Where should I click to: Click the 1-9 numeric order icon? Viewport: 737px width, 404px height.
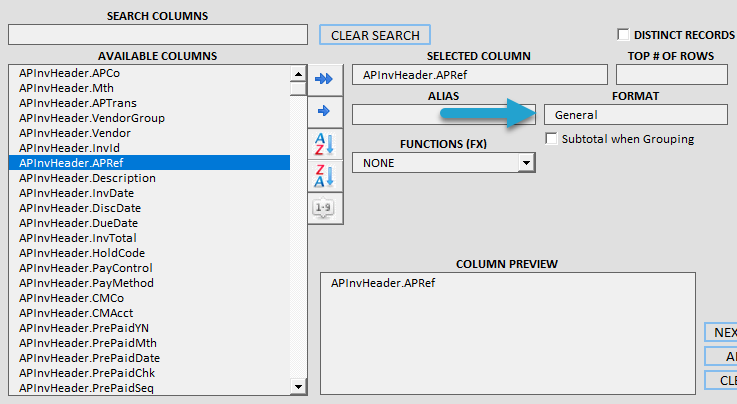point(325,208)
